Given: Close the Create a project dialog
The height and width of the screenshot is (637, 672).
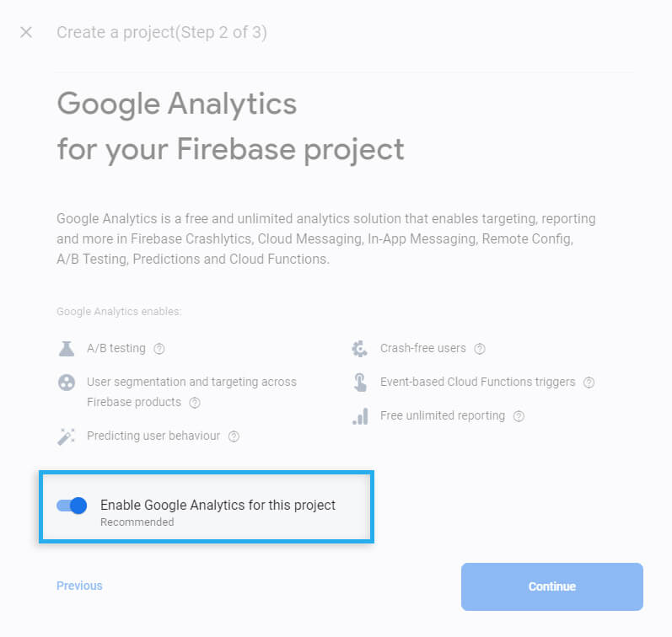Looking at the screenshot, I should [x=26, y=32].
